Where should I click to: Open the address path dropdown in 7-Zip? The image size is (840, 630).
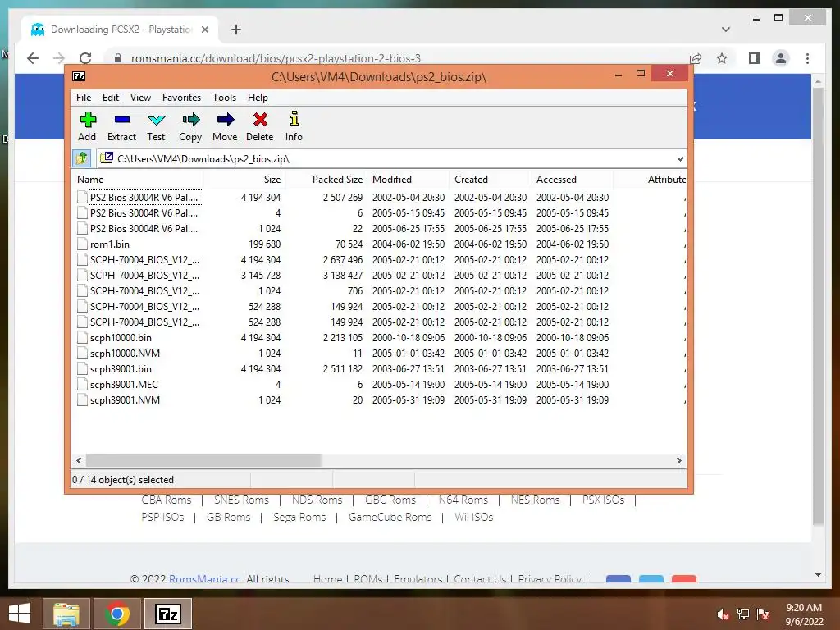click(680, 159)
